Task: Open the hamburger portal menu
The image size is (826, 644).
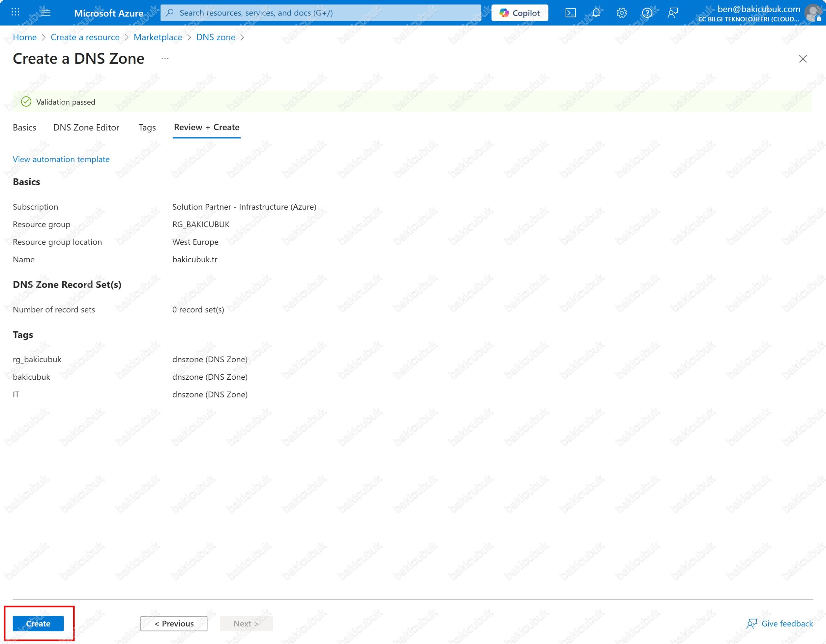Action: click(46, 13)
